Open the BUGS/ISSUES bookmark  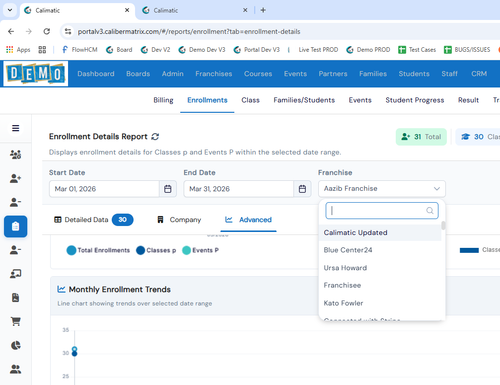467,50
